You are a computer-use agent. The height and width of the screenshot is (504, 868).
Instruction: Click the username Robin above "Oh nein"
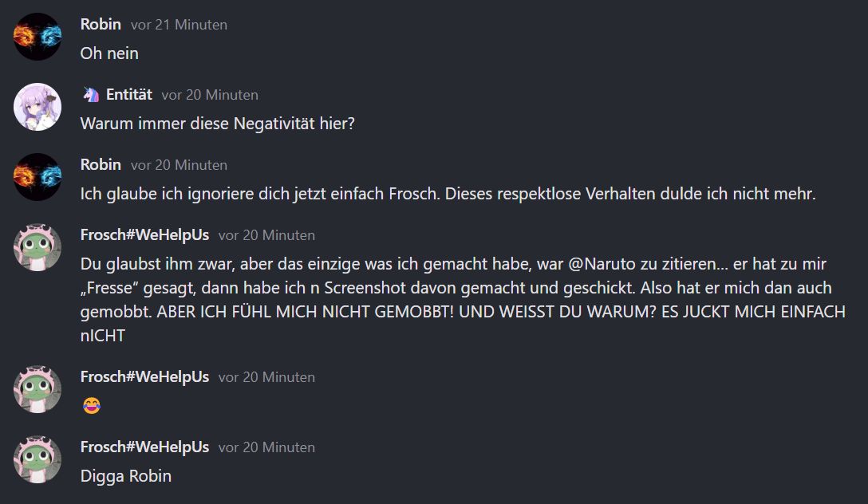point(101,25)
